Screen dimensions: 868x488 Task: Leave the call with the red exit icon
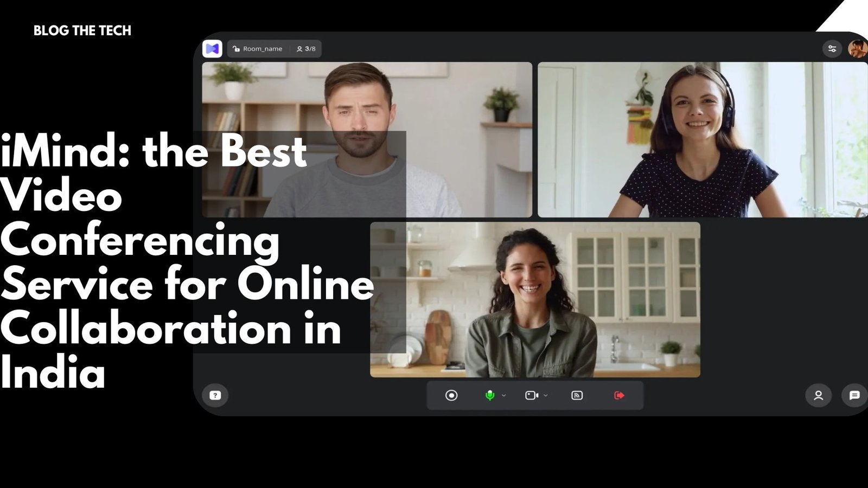point(619,395)
